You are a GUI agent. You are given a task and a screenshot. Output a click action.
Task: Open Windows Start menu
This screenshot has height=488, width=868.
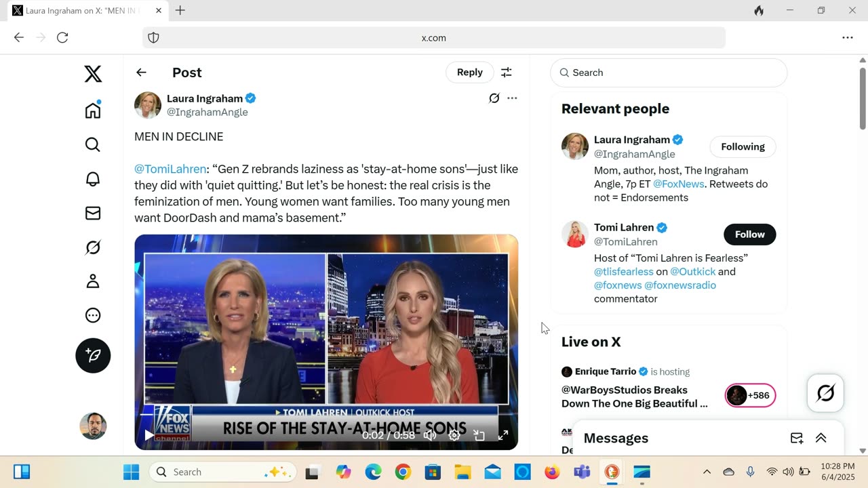pyautogui.click(x=131, y=472)
